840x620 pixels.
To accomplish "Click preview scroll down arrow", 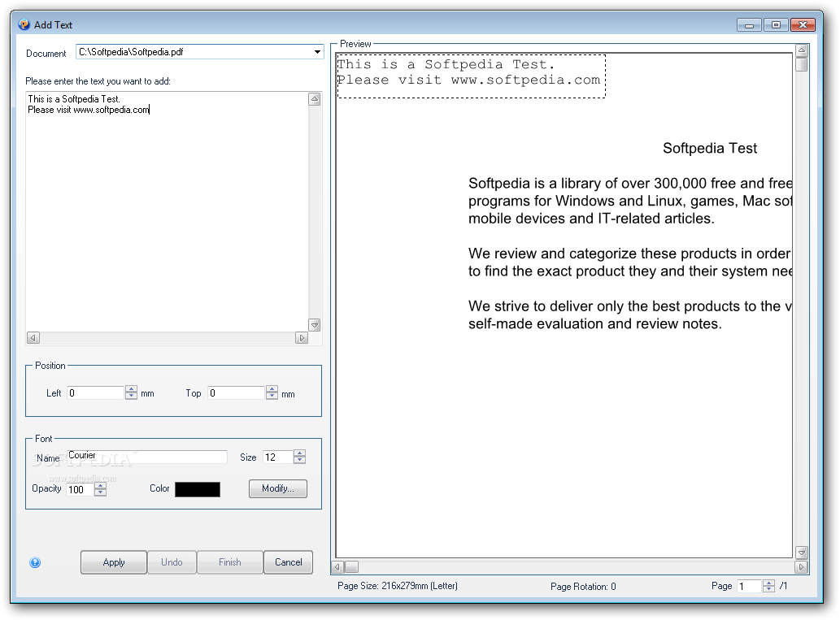I will (802, 553).
